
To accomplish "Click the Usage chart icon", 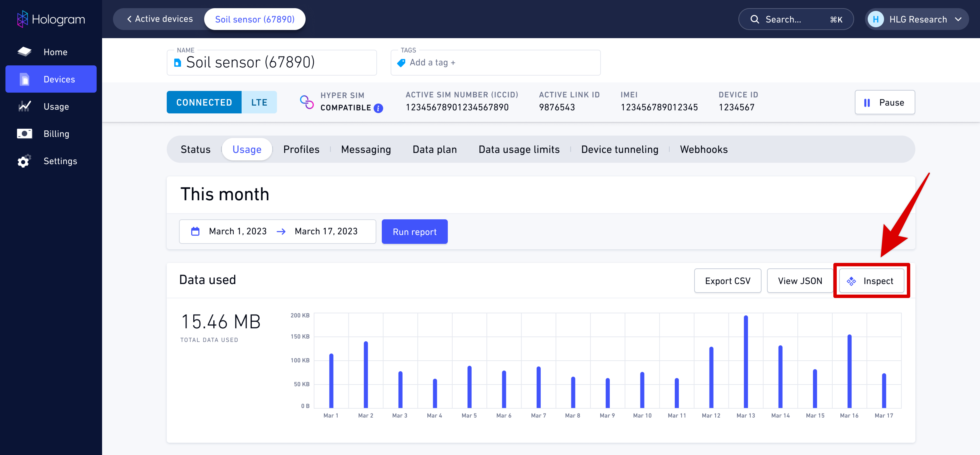I will pos(24,106).
